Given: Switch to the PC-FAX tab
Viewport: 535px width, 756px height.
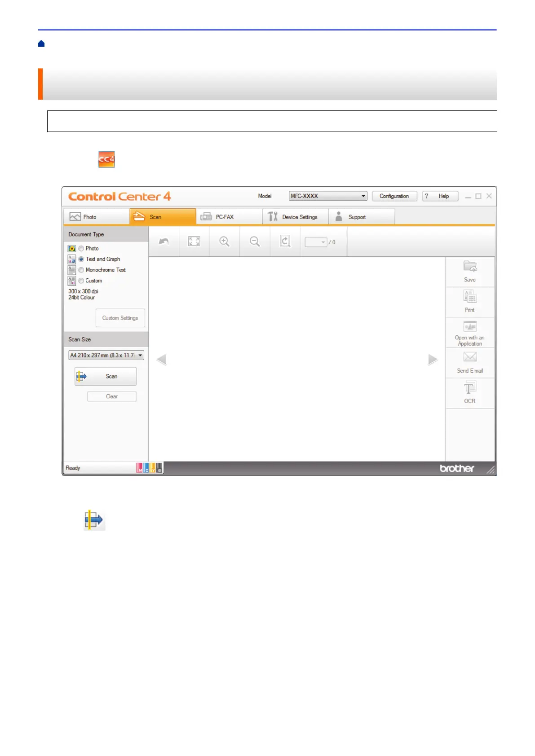Looking at the screenshot, I should [x=229, y=217].
